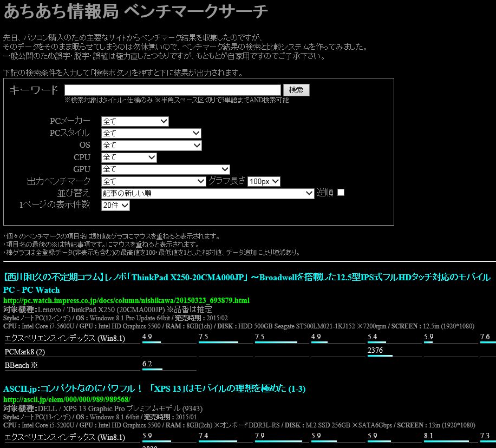
Task: Open the 出力ベンチマーク dropdown
Action: [x=153, y=181]
